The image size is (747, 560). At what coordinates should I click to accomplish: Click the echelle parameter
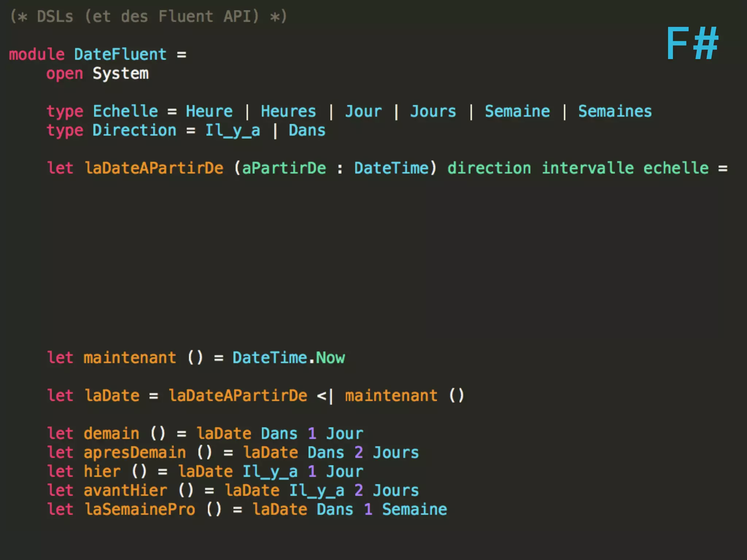[676, 168]
